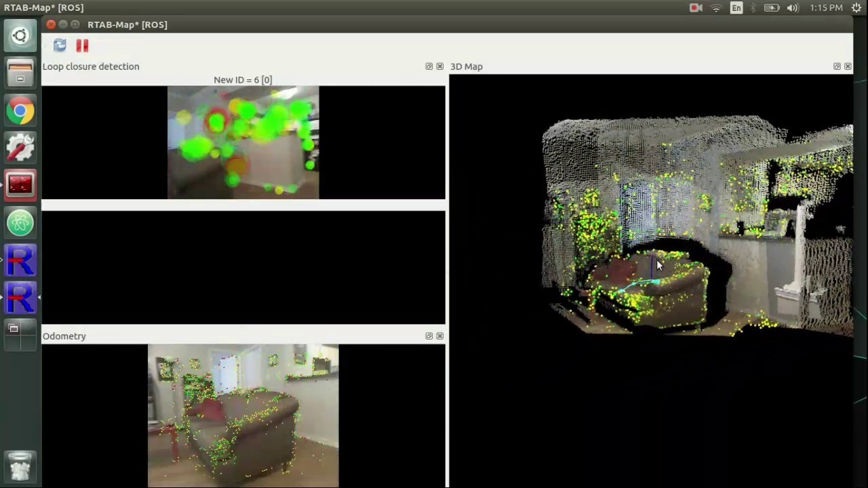Open the battery status indicator
Screen dimensions: 868x488
(772, 8)
